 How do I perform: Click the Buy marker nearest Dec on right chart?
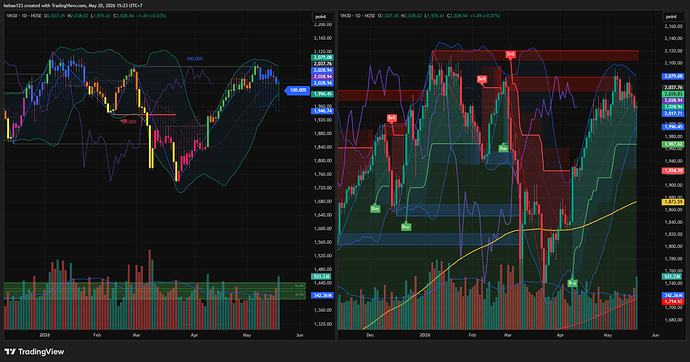[x=375, y=208]
